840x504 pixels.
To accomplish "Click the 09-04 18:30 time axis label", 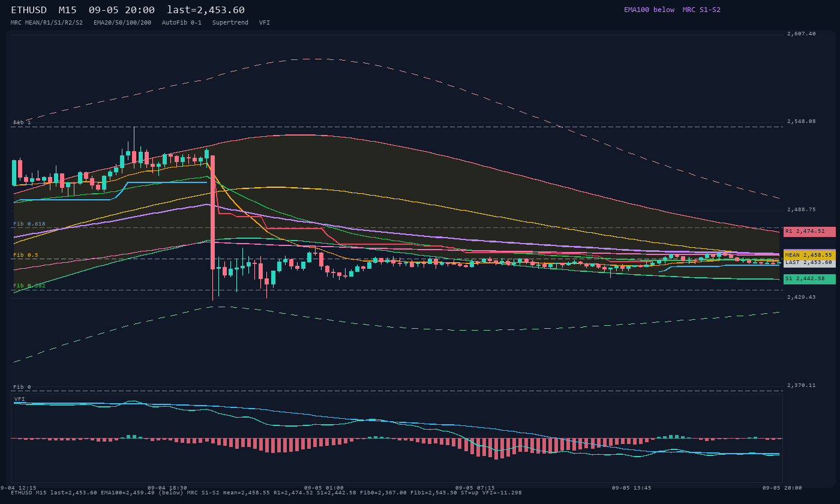I will 167,488.
